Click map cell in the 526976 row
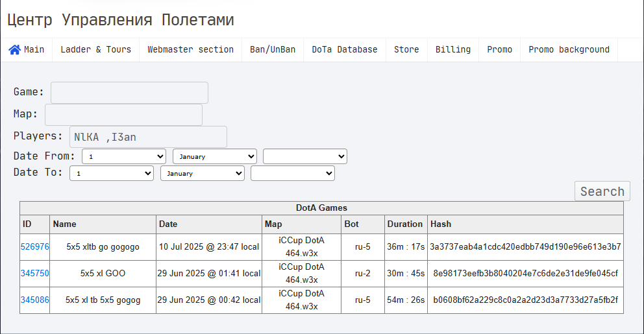The height and width of the screenshot is (334, 644). [x=301, y=246]
